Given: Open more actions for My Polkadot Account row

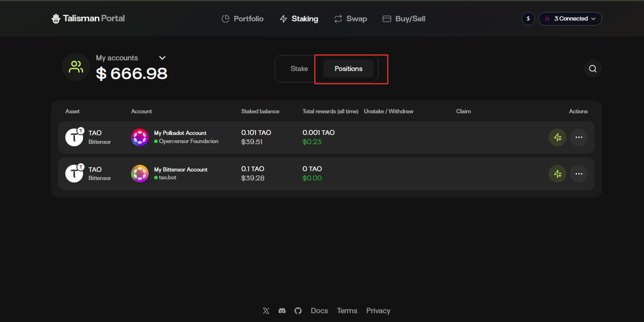Looking at the screenshot, I should pyautogui.click(x=579, y=137).
